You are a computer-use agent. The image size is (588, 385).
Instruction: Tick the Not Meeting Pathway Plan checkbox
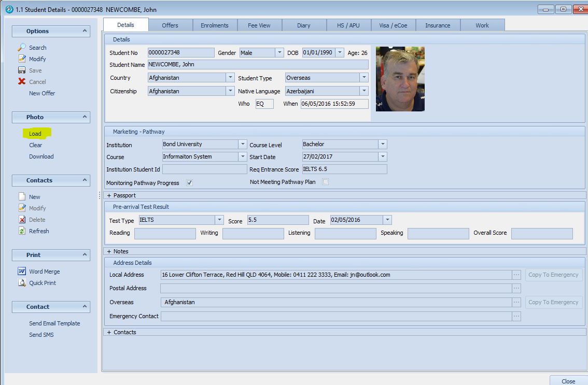click(325, 182)
